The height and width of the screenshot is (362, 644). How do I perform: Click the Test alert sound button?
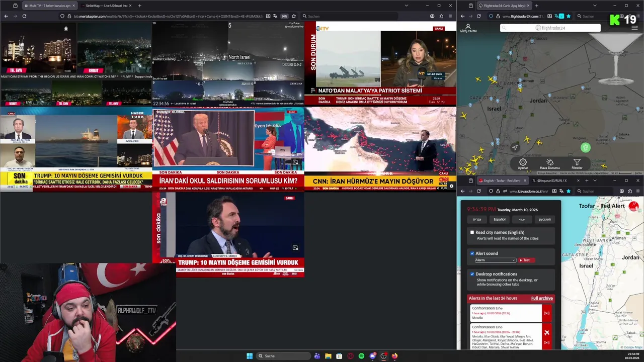(x=526, y=260)
